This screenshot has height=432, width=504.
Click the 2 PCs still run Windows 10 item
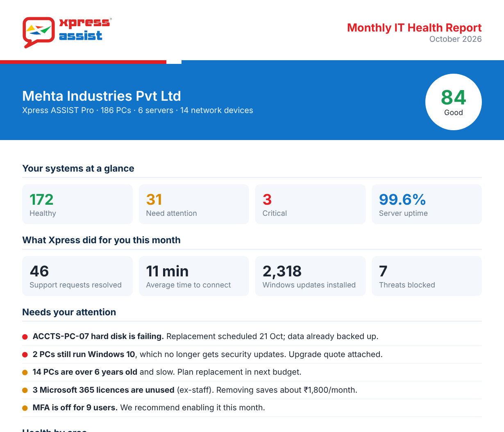click(x=252, y=354)
